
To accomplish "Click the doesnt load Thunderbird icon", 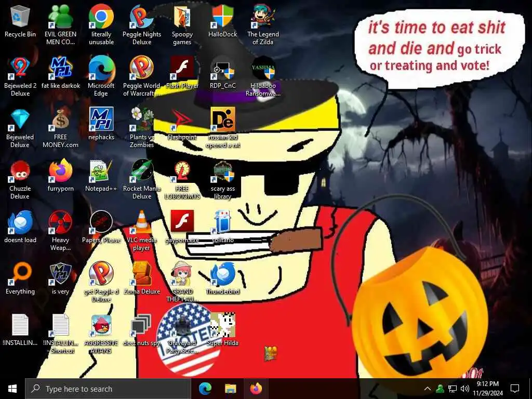I will [20, 222].
